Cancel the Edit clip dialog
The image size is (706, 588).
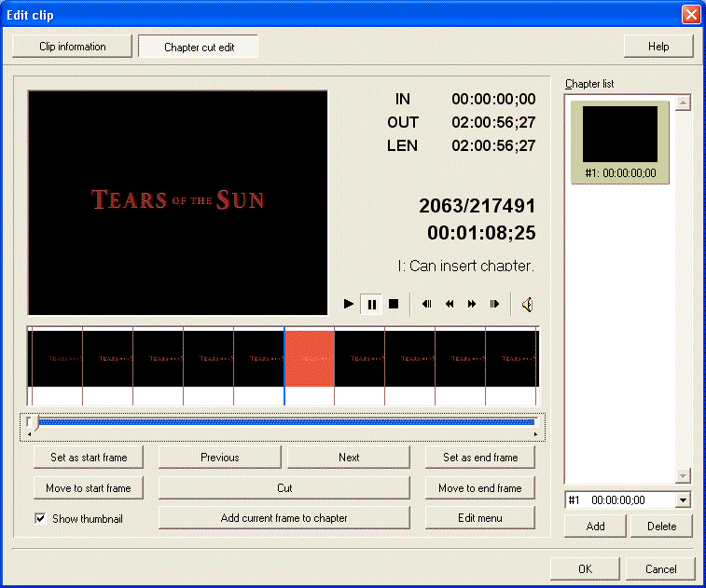[x=660, y=569]
